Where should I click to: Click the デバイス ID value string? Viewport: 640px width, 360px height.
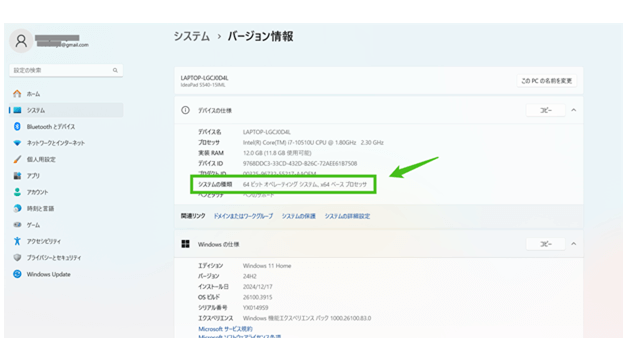click(300, 163)
